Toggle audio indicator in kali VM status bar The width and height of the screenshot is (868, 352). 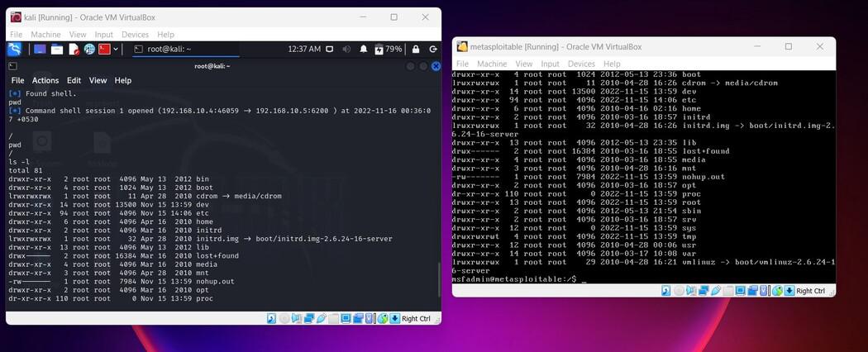click(296, 318)
